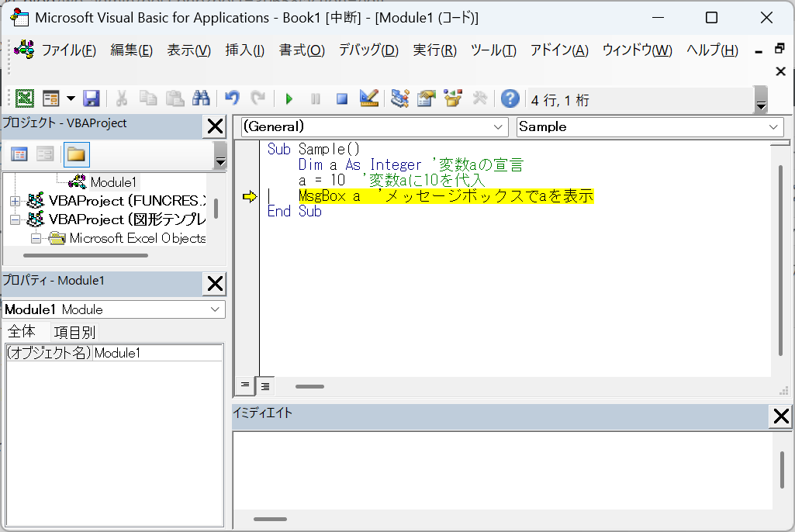Click the Paste clipboard icon
795x532 pixels.
(x=175, y=98)
